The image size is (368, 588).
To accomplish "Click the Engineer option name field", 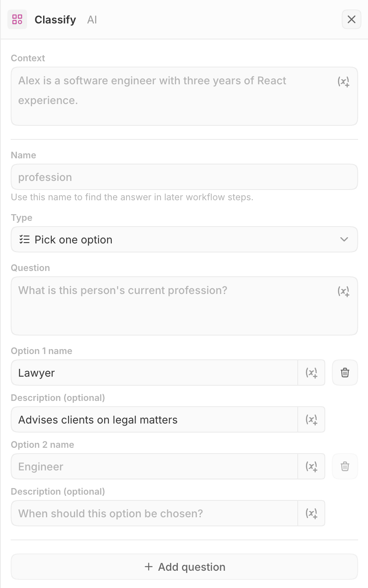I will point(154,467).
